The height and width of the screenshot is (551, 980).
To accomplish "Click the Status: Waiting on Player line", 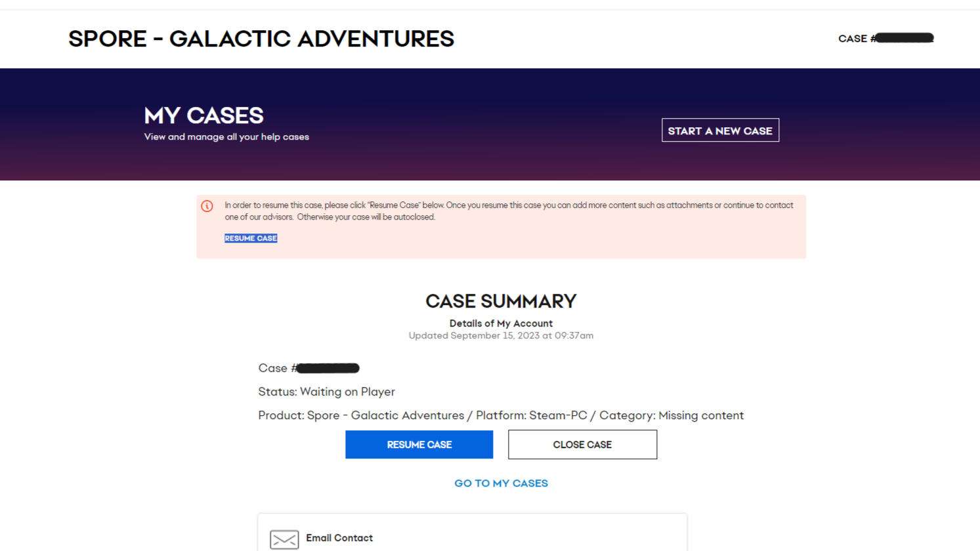I will pyautogui.click(x=326, y=392).
